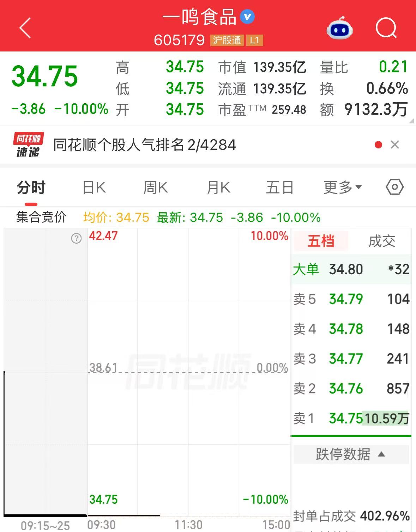The image size is (416, 532).
Task: Tap the 均价: 34.75 label
Action: [116, 218]
